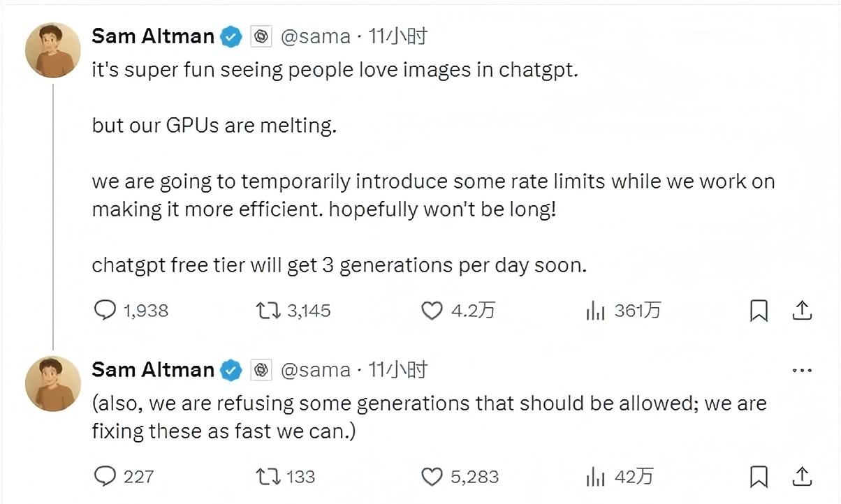Viewport: 841px width, 504px height.
Task: Open replies on the GPUs melting tweet
Action: 131,311
